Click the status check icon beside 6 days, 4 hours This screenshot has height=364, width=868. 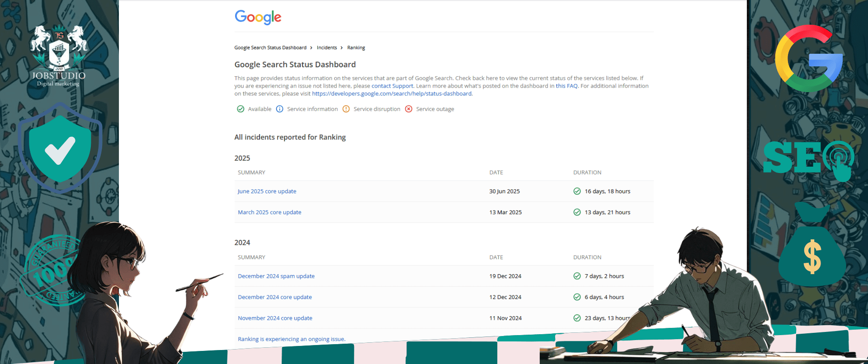pos(577,297)
